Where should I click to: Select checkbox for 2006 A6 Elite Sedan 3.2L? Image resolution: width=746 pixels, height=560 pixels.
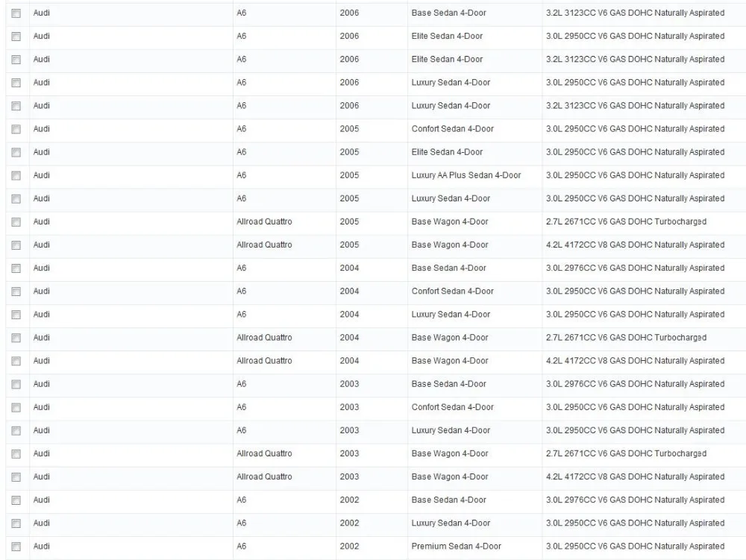(16, 60)
